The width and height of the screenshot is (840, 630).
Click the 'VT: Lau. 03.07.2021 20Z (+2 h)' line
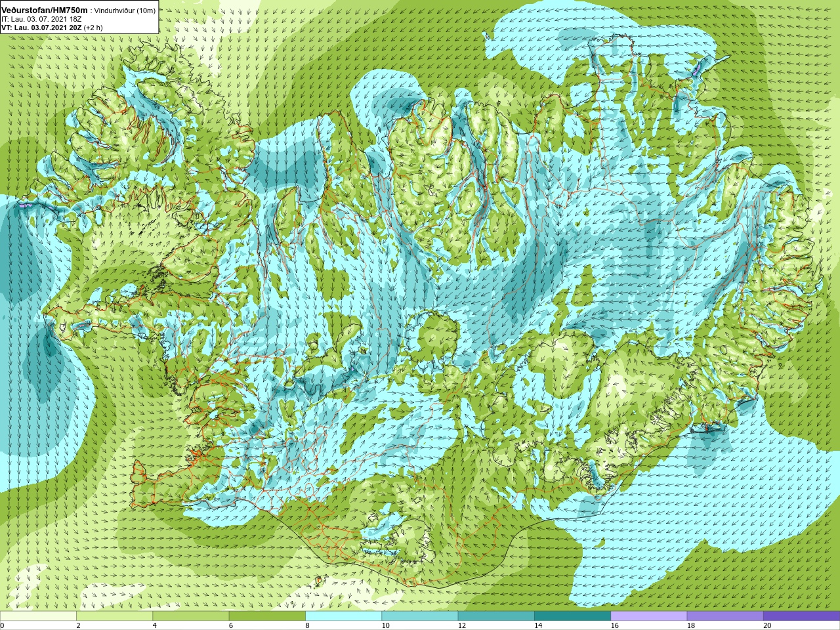coord(52,28)
